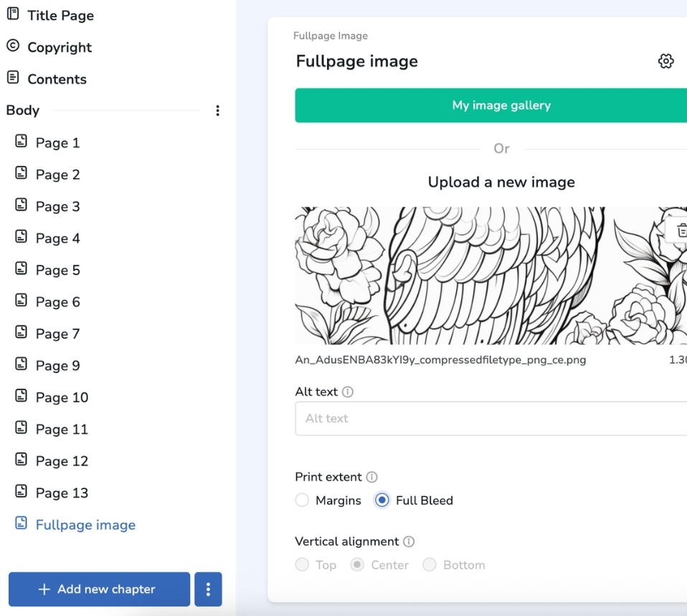Click the trash icon on uploaded image
The width and height of the screenshot is (687, 616).
[681, 230]
